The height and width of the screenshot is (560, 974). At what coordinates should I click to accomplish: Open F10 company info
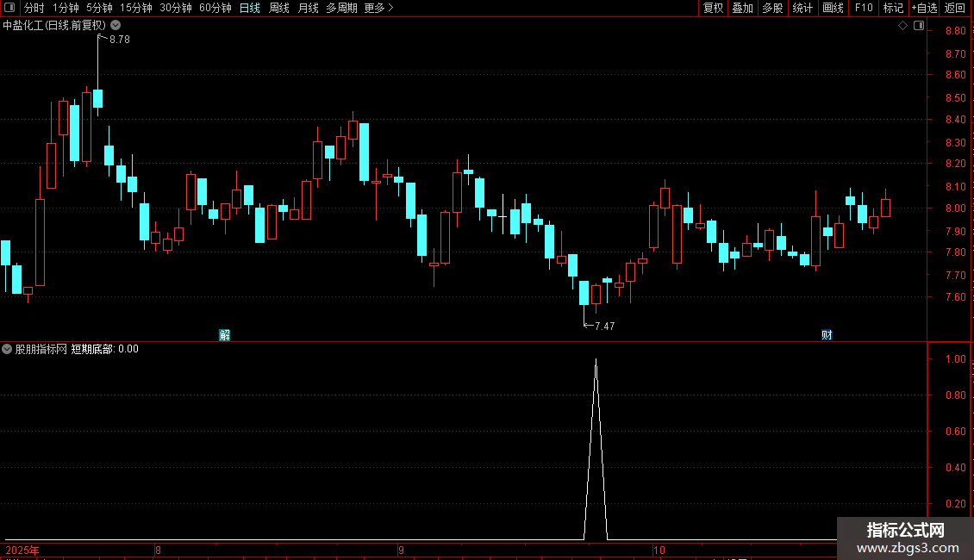click(864, 8)
